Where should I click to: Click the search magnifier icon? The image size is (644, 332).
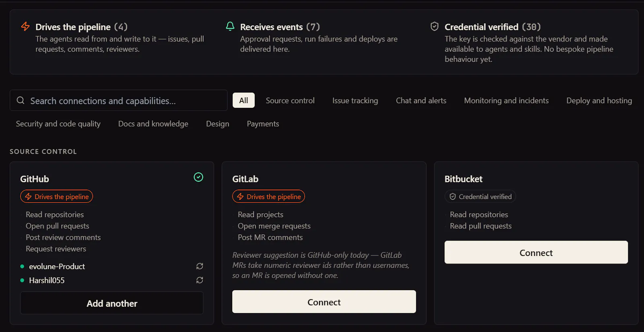click(21, 100)
